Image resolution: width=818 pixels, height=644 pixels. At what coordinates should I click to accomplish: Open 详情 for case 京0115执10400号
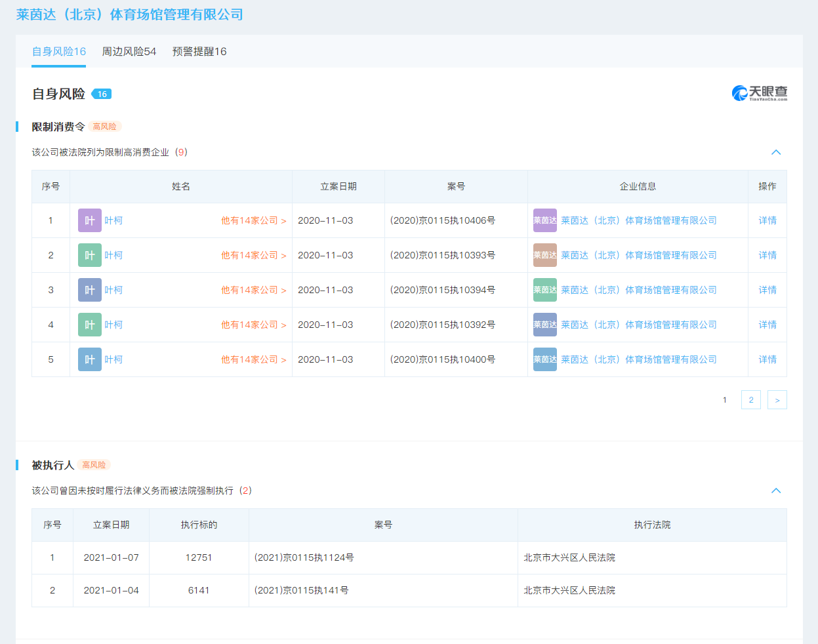pyautogui.click(x=767, y=359)
